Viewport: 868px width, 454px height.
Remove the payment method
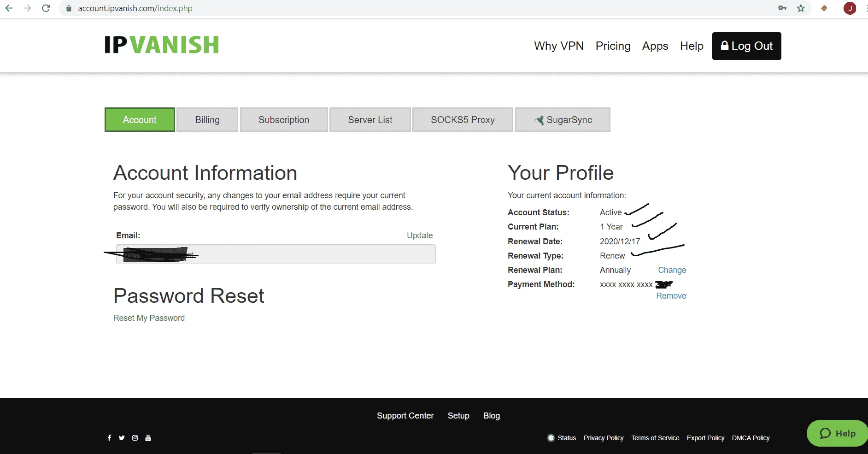click(x=671, y=296)
